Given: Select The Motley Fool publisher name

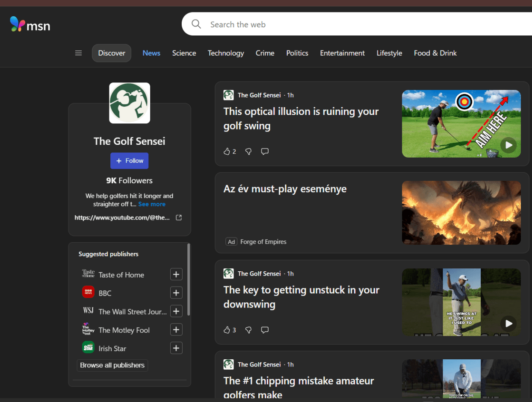Looking at the screenshot, I should [x=124, y=330].
